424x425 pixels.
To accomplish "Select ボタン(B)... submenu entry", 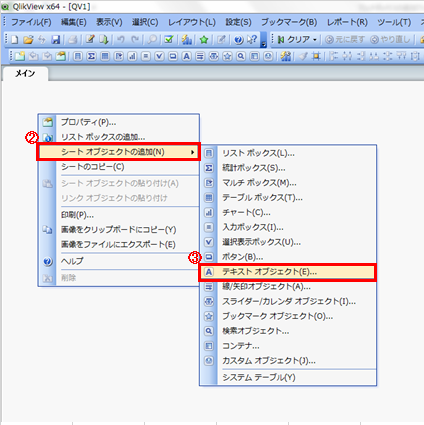I will point(288,257).
